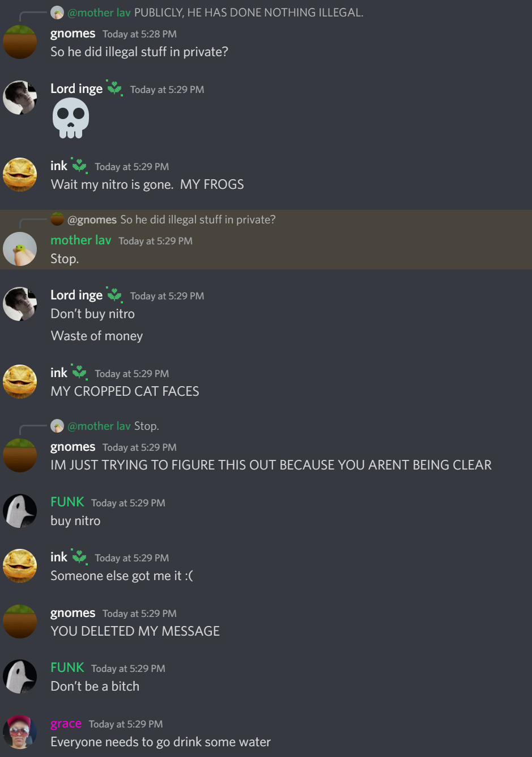The image size is (532, 757).
Task: Click the plant badge beside ink on 'MY FROGS' message
Action: [79, 166]
